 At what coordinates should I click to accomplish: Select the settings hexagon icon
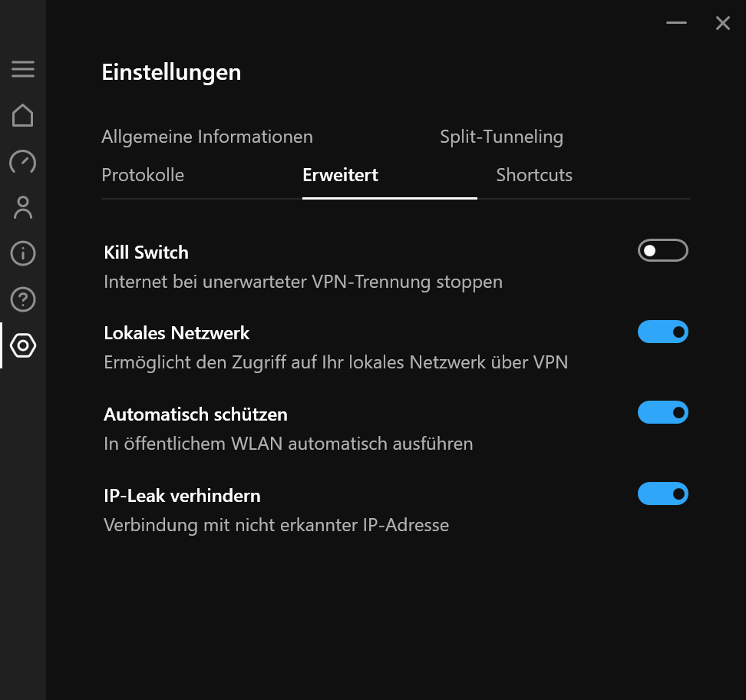tap(23, 345)
